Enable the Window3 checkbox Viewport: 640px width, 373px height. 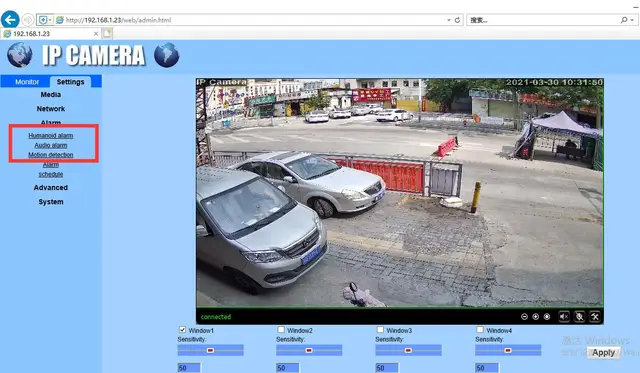pyautogui.click(x=380, y=330)
